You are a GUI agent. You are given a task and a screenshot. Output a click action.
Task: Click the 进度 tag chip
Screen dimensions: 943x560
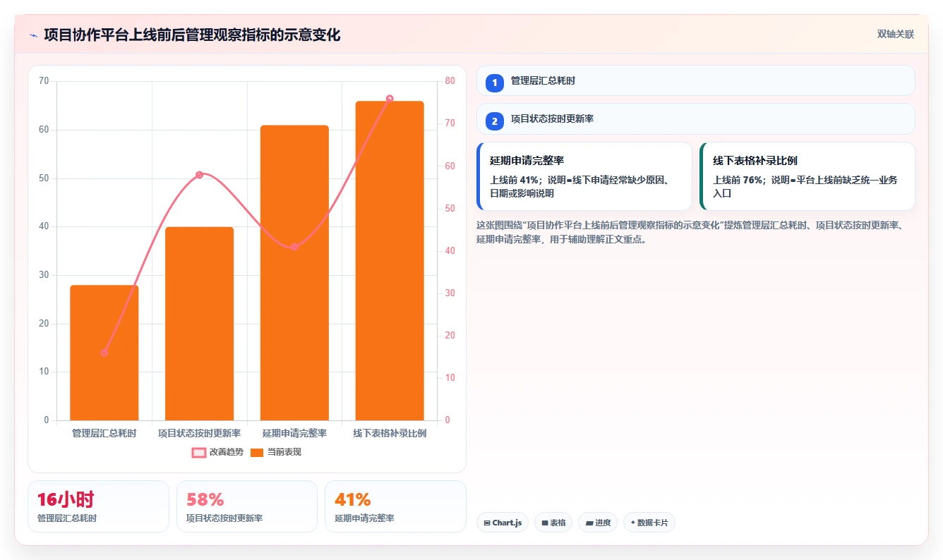point(598,523)
